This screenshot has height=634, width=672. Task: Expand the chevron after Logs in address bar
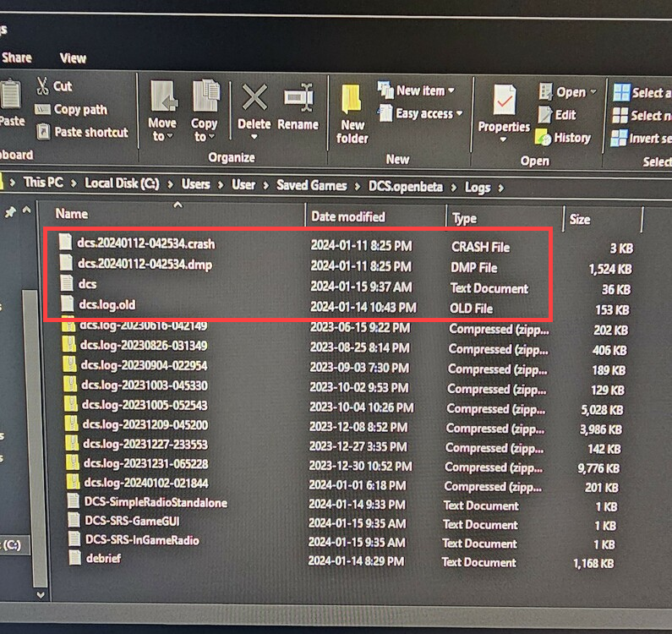pyautogui.click(x=501, y=188)
